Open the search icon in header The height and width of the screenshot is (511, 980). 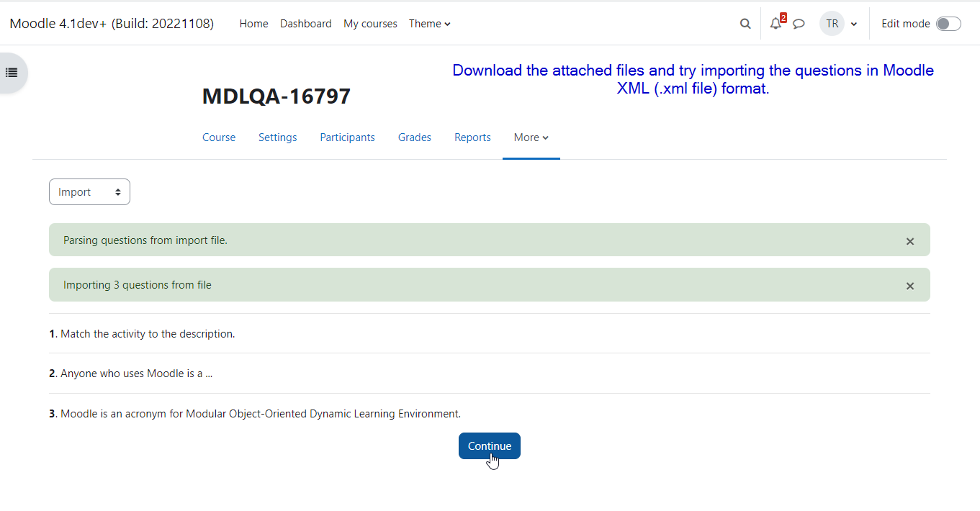tap(745, 24)
